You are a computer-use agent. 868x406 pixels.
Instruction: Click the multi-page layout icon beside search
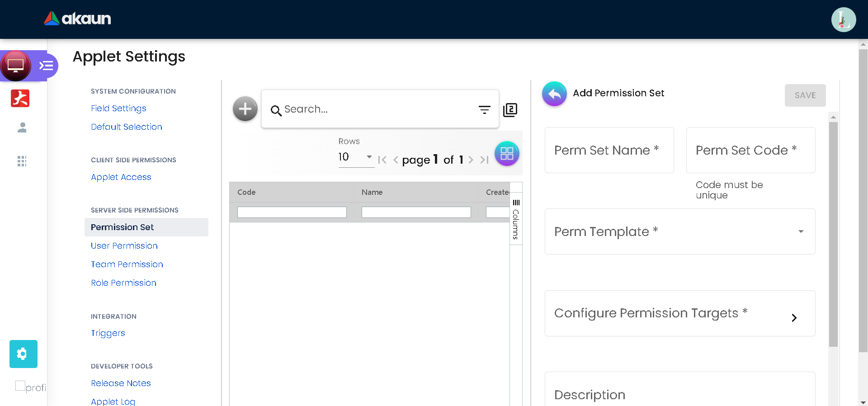pyautogui.click(x=510, y=109)
